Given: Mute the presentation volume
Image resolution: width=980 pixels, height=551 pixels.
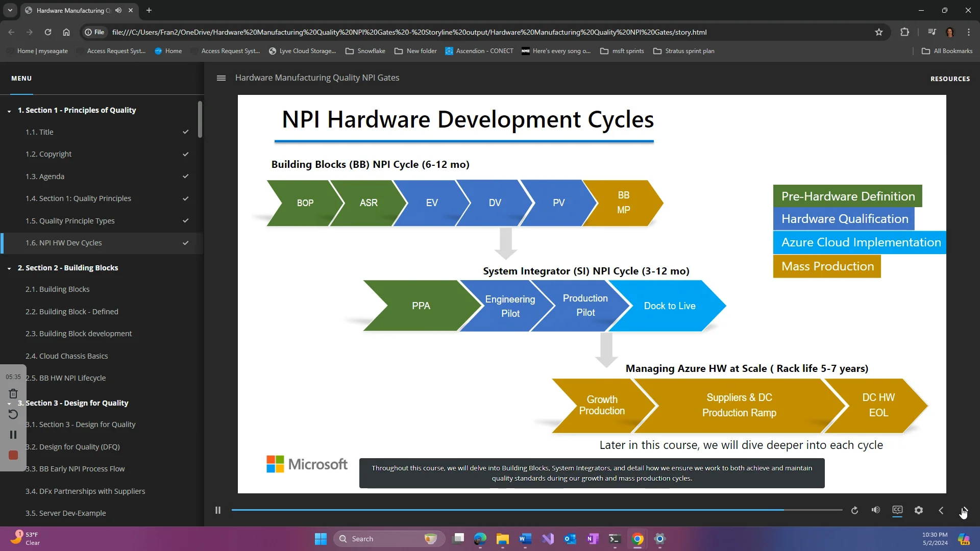Looking at the screenshot, I should (876, 510).
